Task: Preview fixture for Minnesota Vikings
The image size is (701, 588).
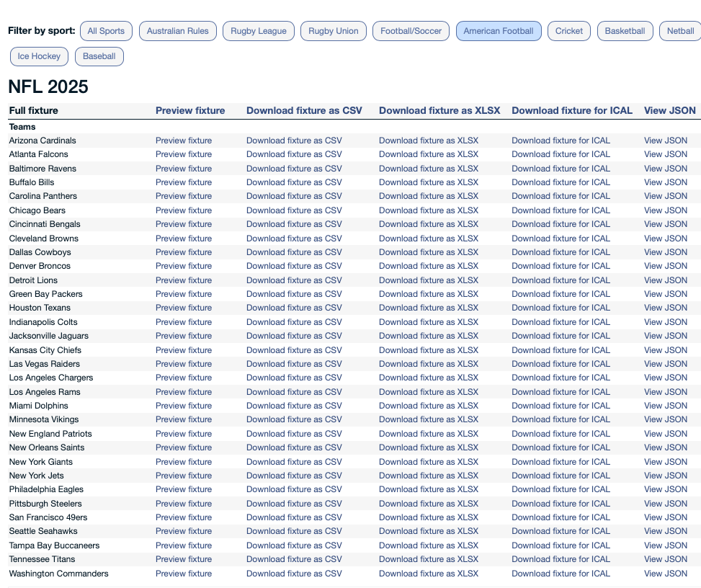Action: click(184, 419)
